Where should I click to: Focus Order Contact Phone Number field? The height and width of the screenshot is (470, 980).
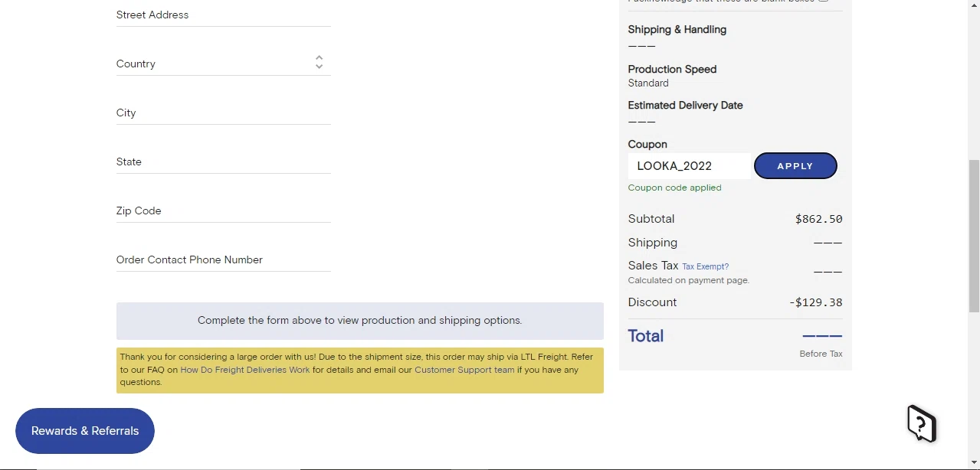tap(223, 259)
